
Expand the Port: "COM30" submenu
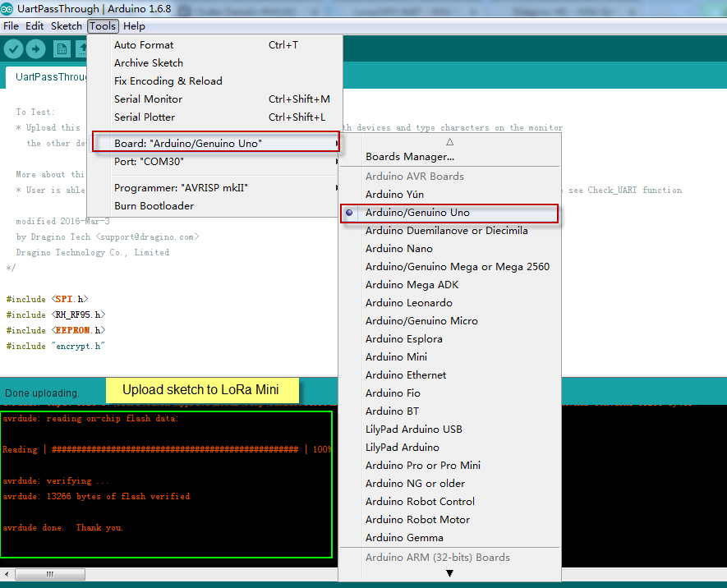click(215, 162)
